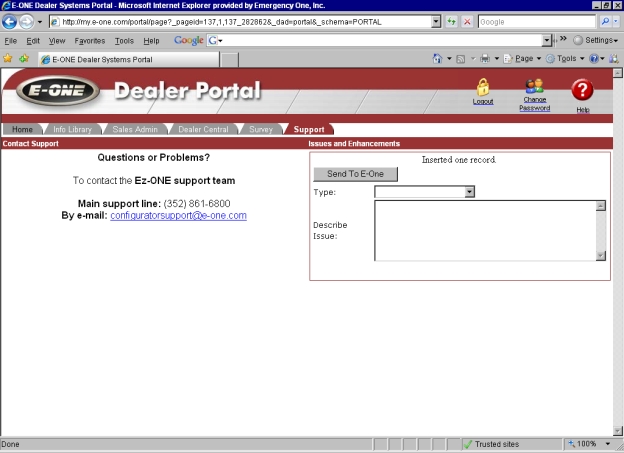Open the Type dropdown list
Viewport: 624px width, 453px height.
(x=425, y=192)
